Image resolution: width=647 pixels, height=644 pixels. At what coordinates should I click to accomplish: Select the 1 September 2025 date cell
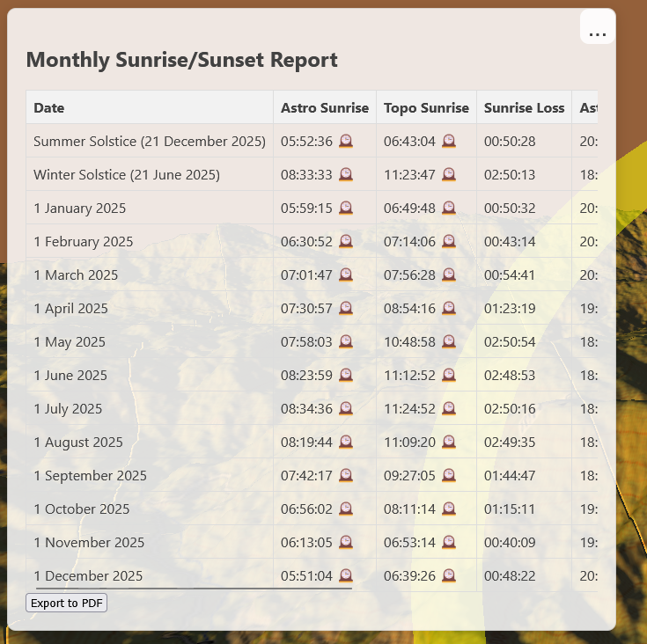[x=150, y=475]
